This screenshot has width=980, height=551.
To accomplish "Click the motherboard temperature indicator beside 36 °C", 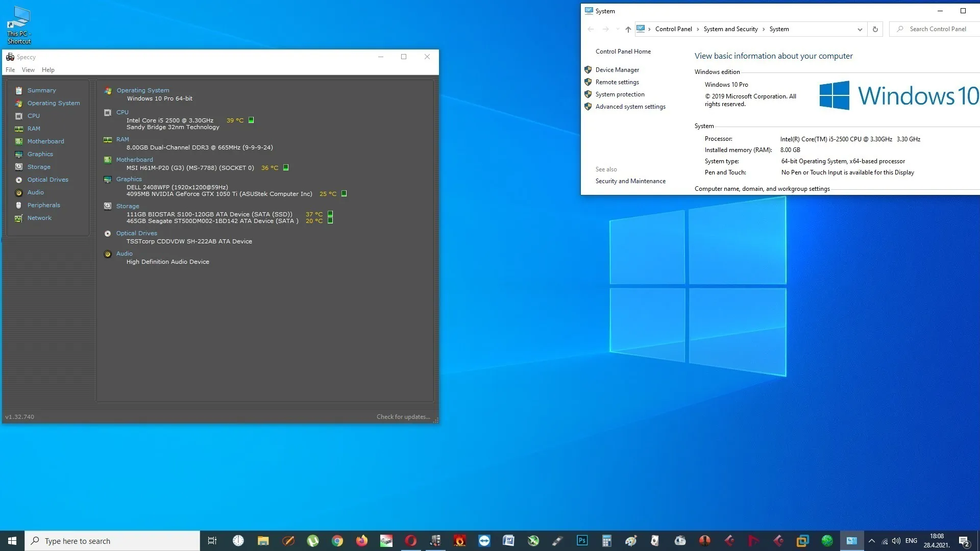I will pos(286,167).
